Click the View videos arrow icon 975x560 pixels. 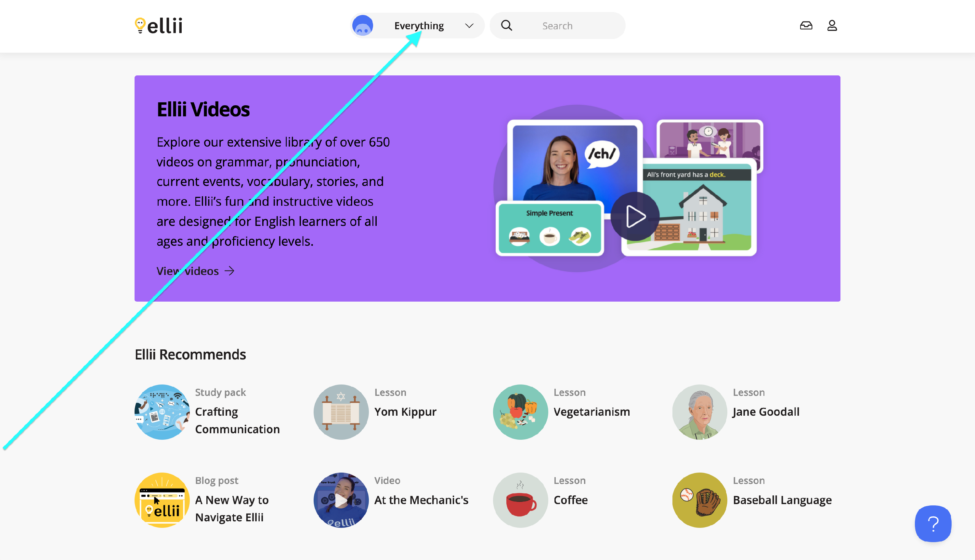tap(230, 271)
